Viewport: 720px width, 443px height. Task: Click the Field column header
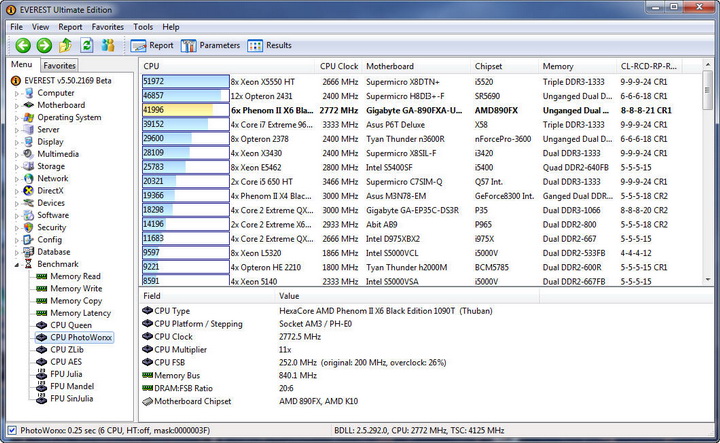(x=208, y=296)
